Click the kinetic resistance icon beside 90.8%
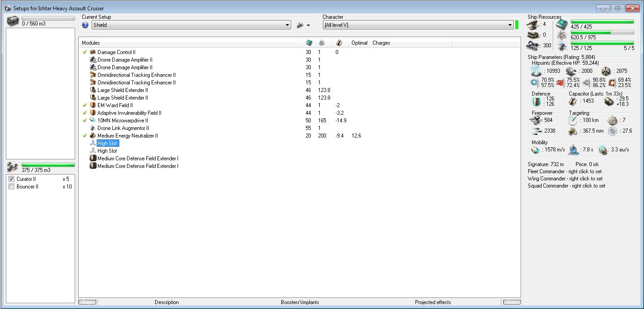Viewport: 644px width, 309px height. coord(587,82)
